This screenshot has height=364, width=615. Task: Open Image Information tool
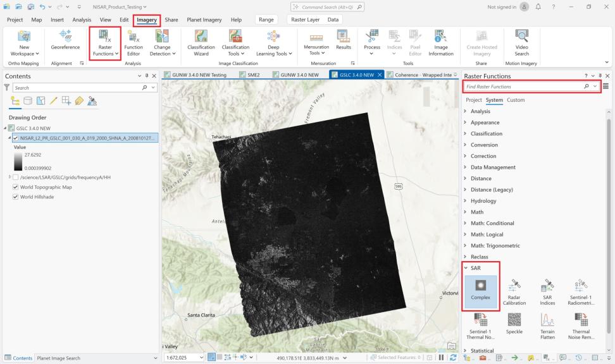click(x=441, y=43)
